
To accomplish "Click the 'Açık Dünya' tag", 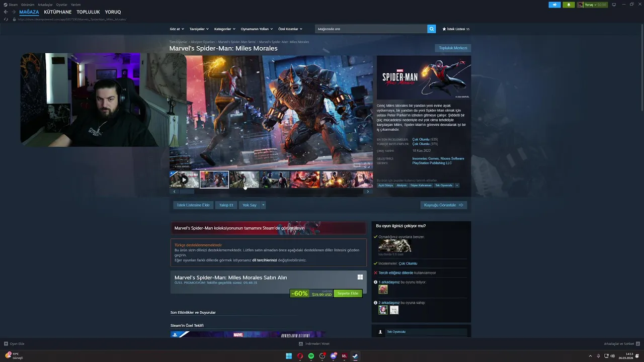I will [385, 186].
